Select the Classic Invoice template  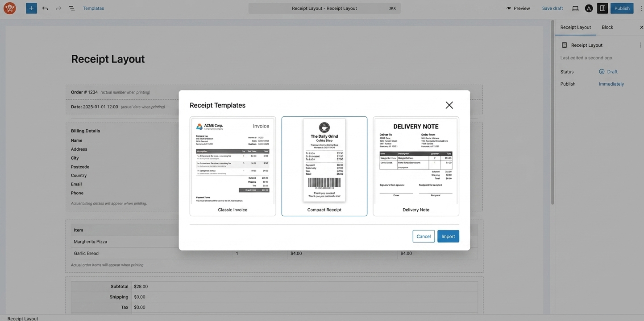pos(233,165)
